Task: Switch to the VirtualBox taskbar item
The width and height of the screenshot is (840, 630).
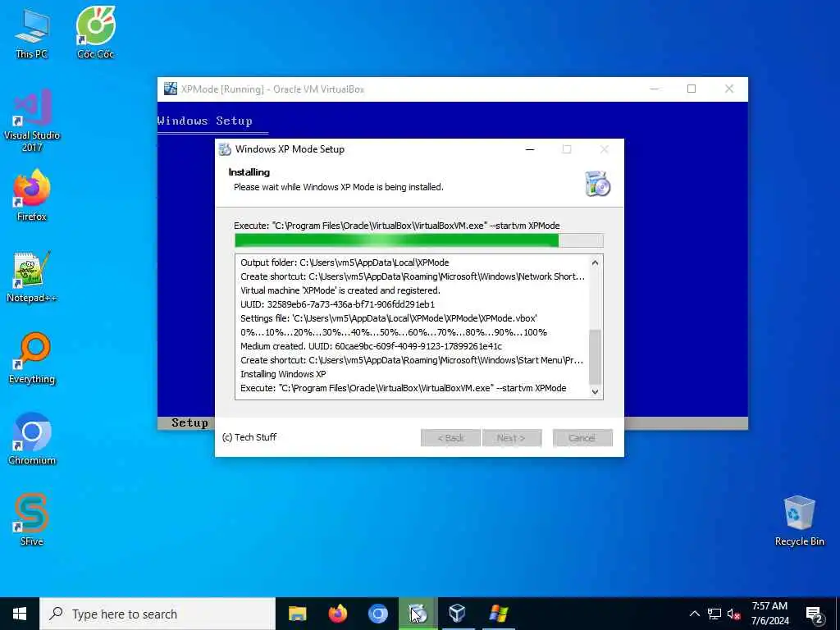Action: [458, 614]
